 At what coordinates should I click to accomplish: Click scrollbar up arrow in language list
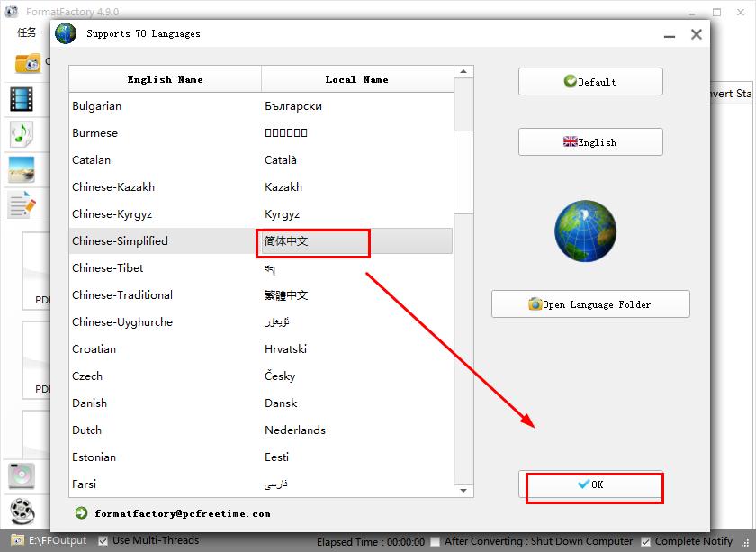[463, 72]
